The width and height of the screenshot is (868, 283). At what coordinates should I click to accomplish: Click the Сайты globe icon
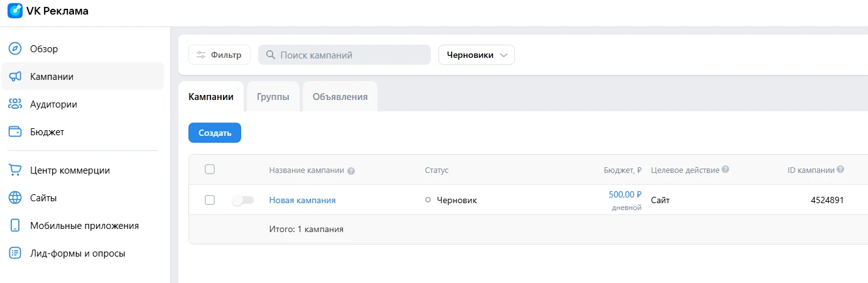(x=15, y=197)
